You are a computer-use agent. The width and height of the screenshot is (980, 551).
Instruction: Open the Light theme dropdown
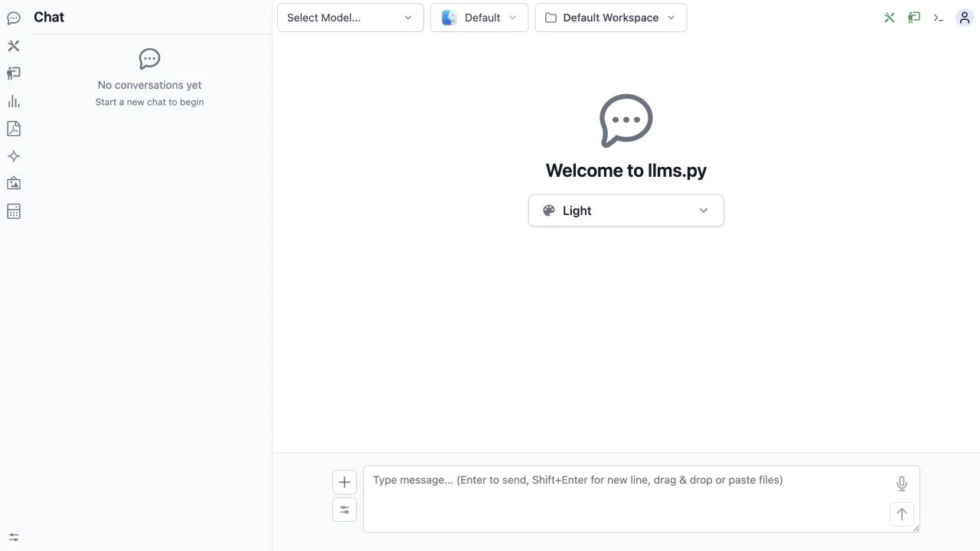point(626,210)
